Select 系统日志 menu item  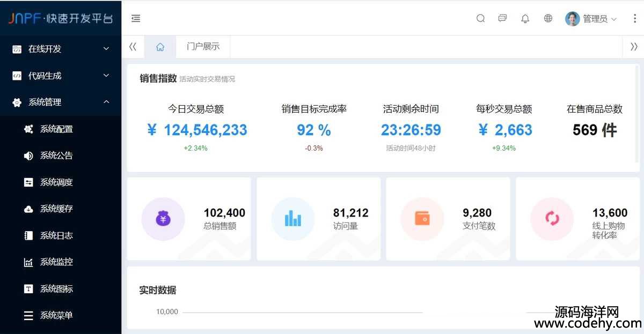coord(56,235)
